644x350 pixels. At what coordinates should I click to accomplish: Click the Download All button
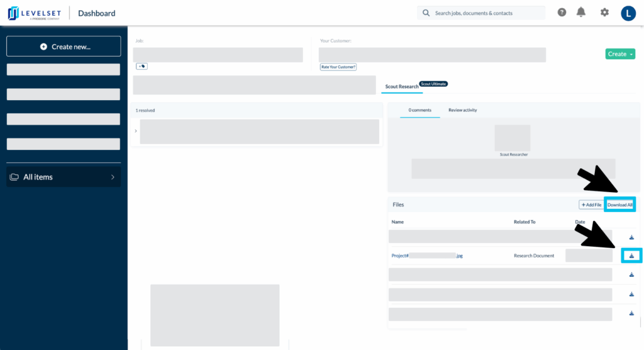point(619,205)
